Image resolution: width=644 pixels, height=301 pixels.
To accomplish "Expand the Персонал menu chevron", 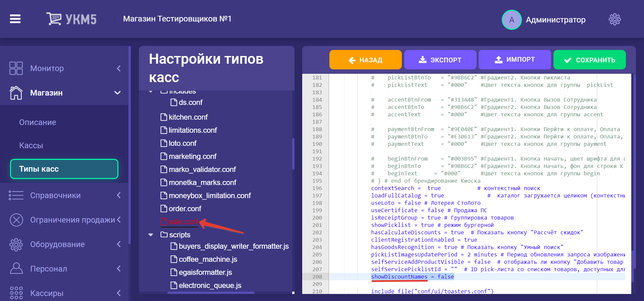I will pos(119,268).
